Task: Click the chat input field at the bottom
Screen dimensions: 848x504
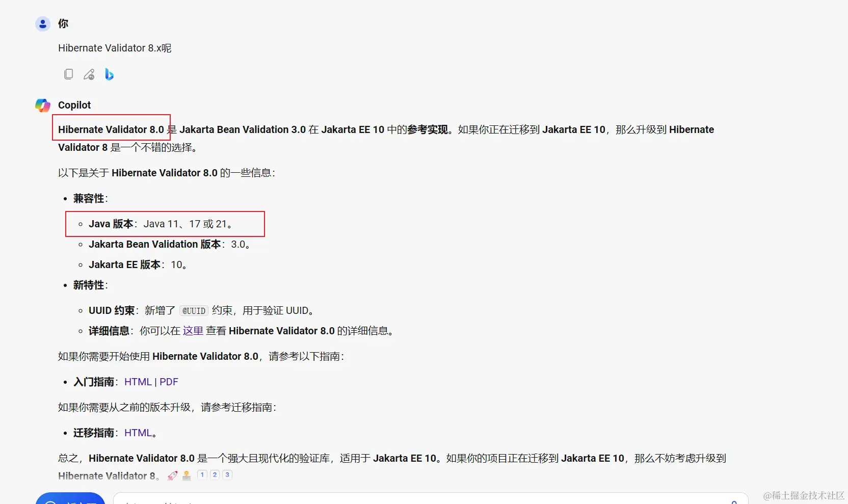Action: point(431,498)
